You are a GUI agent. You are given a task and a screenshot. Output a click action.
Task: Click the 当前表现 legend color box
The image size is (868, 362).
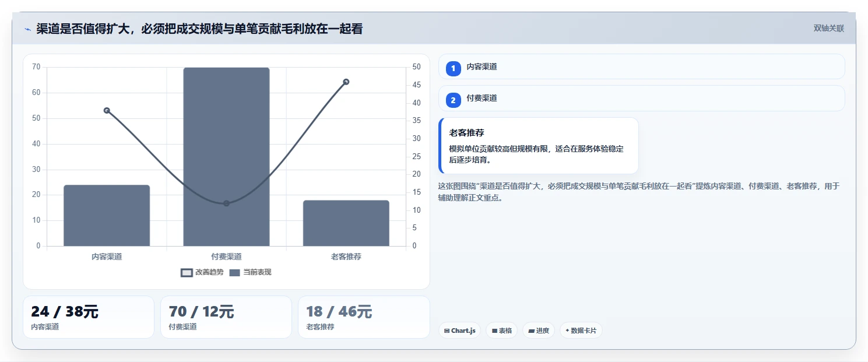[x=235, y=273]
